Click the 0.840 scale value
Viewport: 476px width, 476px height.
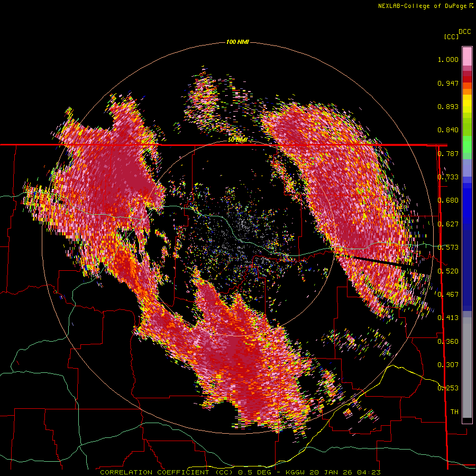coord(448,130)
